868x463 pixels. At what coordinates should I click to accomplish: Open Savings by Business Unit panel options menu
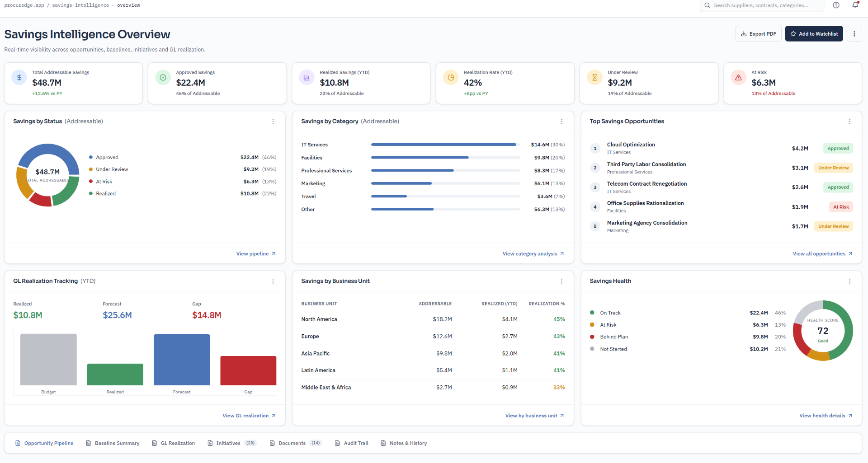click(561, 281)
